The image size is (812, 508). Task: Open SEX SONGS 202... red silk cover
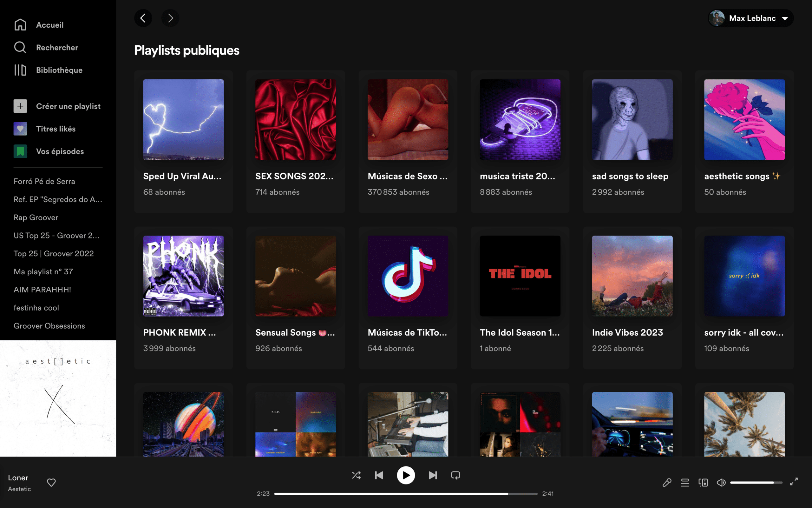(296, 120)
